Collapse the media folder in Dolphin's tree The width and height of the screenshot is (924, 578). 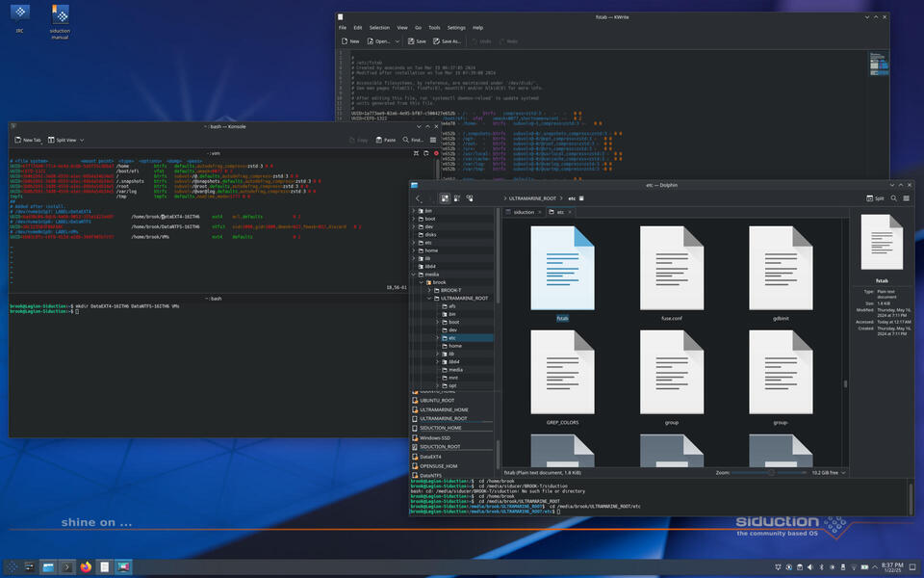(414, 275)
